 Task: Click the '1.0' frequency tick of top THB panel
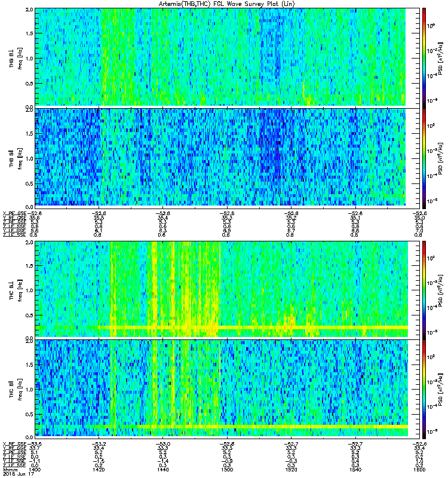click(29, 59)
